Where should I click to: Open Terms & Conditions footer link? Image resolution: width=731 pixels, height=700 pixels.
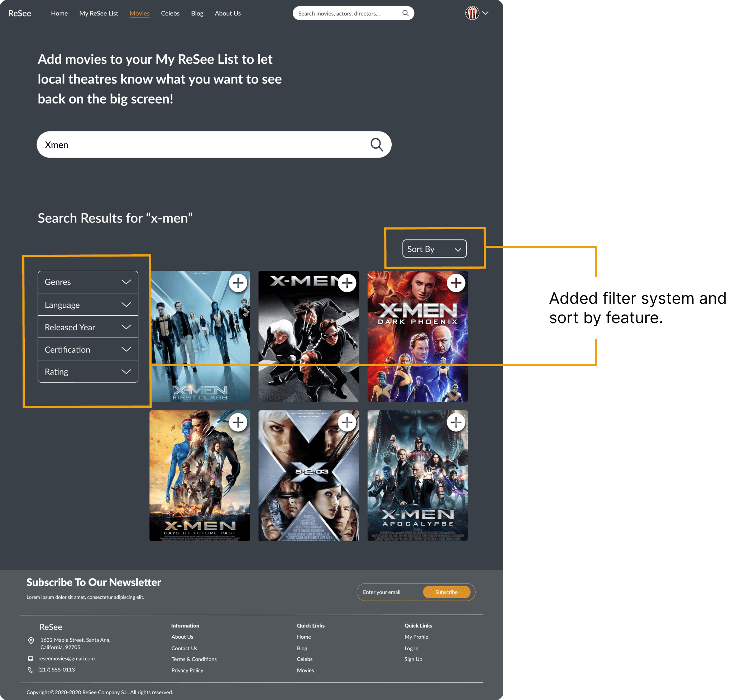coord(194,660)
